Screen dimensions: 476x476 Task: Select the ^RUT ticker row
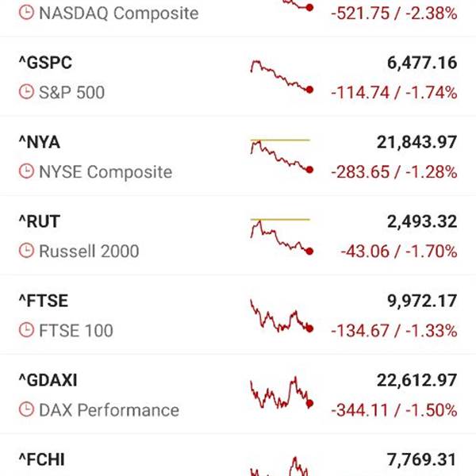[39, 221]
